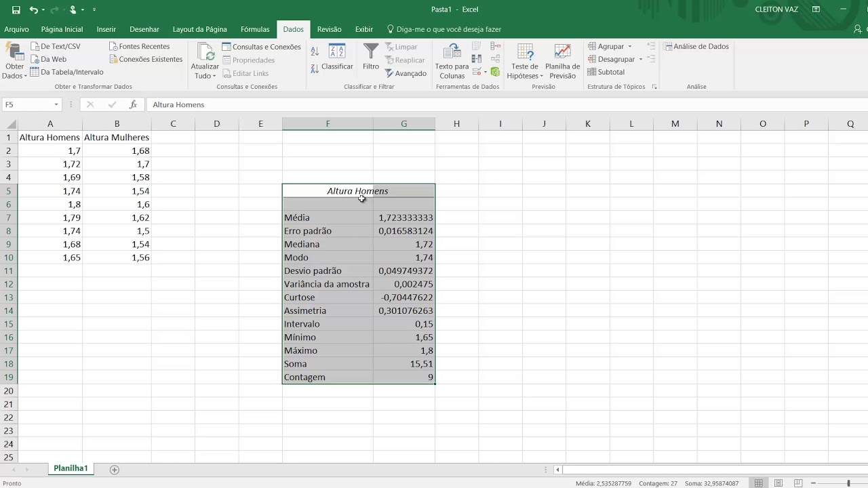Screen dimensions: 868x488
Task: Sort A to Z ascending
Action: pos(315,51)
